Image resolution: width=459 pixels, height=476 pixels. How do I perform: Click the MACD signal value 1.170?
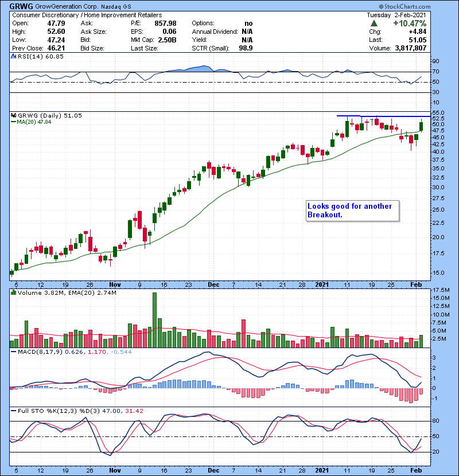click(96, 352)
